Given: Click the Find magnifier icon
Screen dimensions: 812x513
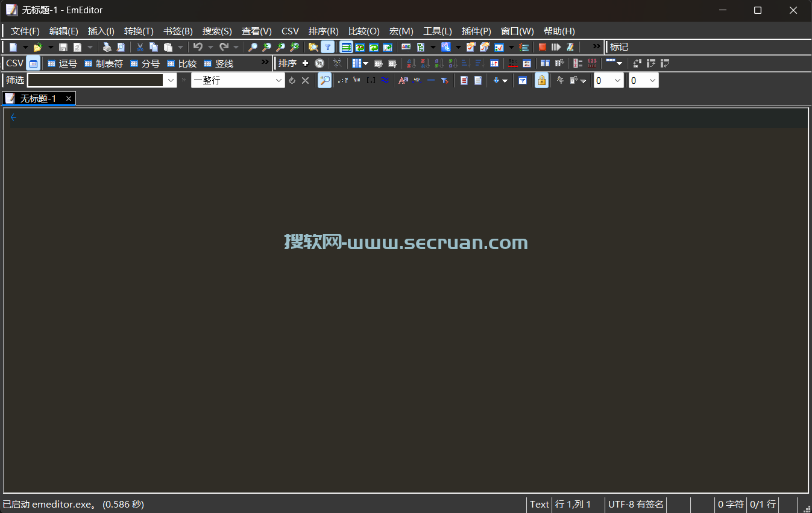Looking at the screenshot, I should (x=253, y=47).
